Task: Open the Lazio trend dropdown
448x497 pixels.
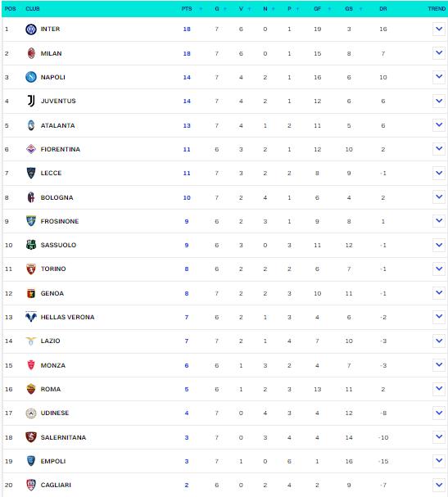Action: pos(439,341)
